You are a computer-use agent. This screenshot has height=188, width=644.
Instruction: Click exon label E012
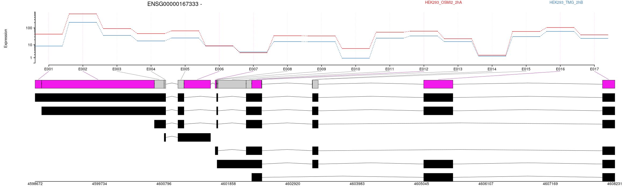point(424,69)
